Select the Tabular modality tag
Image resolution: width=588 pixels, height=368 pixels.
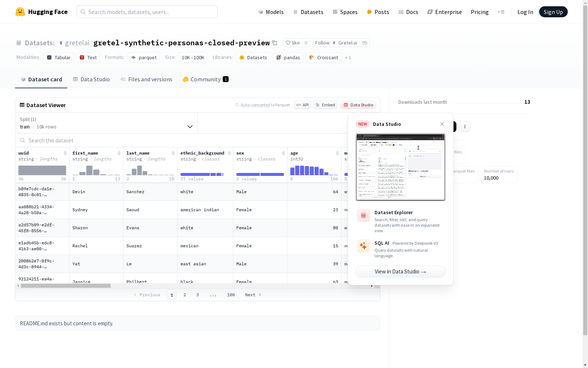click(59, 57)
